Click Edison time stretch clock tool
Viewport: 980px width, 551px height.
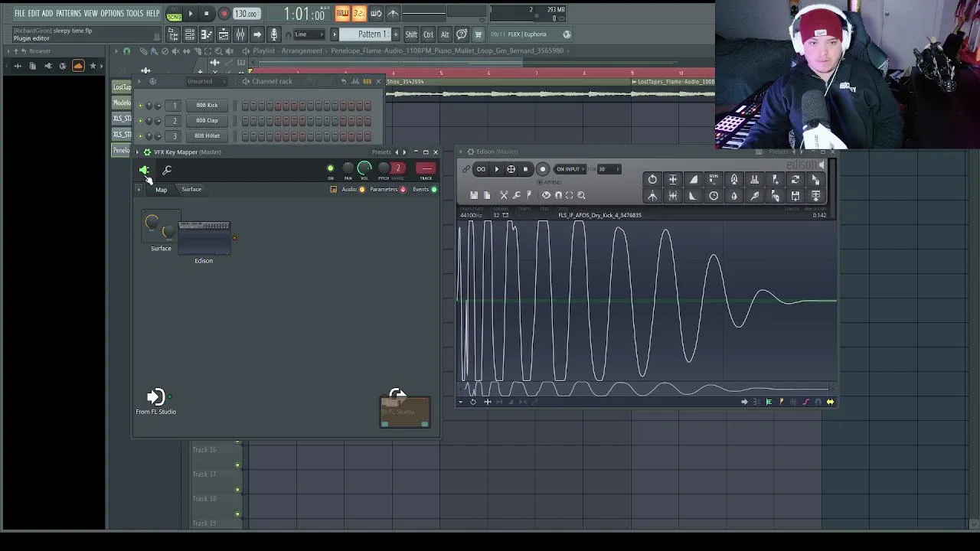[x=714, y=196]
